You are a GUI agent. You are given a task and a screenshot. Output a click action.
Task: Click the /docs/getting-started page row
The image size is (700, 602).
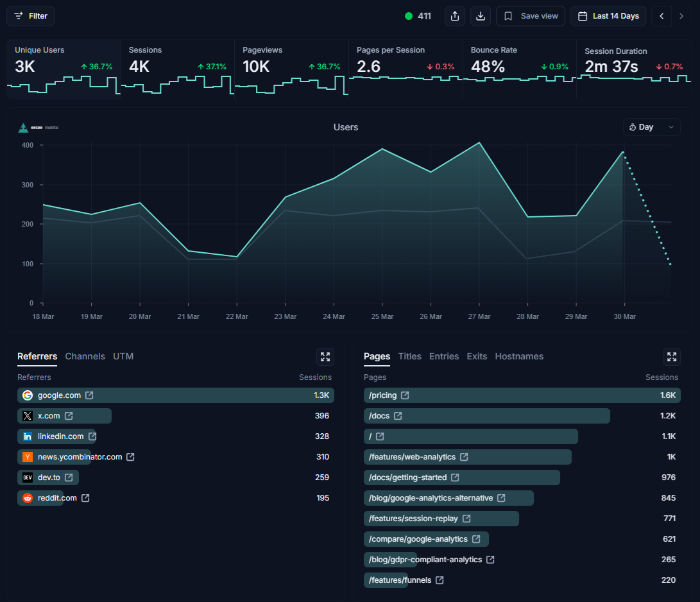(x=462, y=477)
